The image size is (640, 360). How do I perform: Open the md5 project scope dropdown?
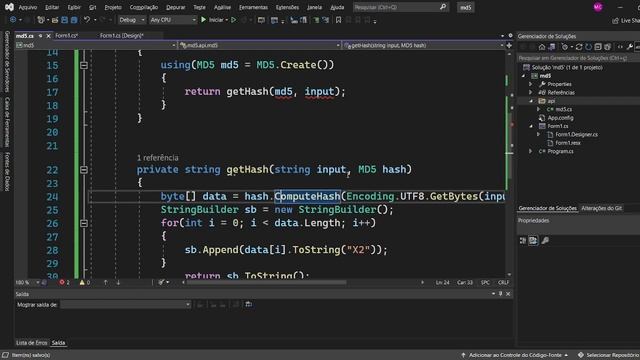coord(96,45)
